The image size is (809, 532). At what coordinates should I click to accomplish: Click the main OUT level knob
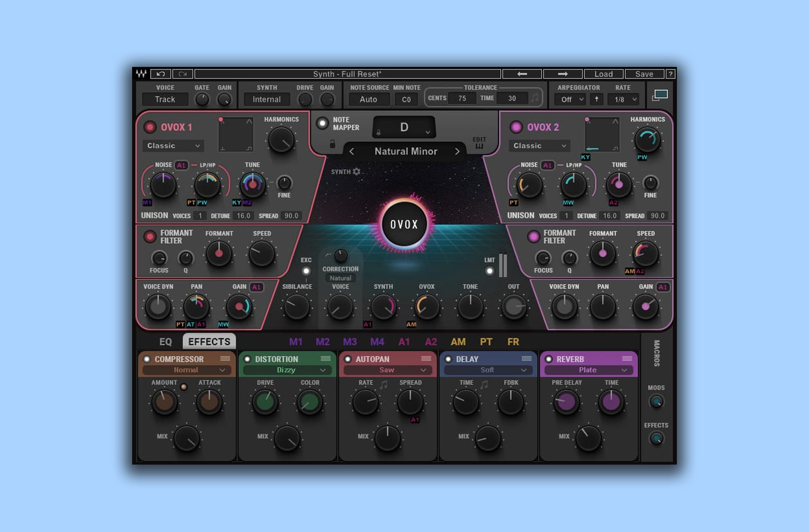(514, 307)
